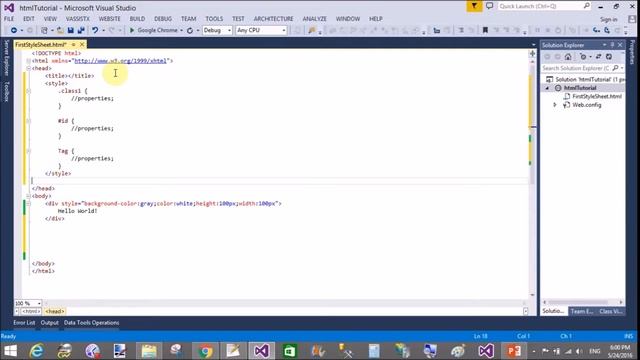640x360 pixels.
Task: Click the Save floppy disk icon
Action: (71, 30)
